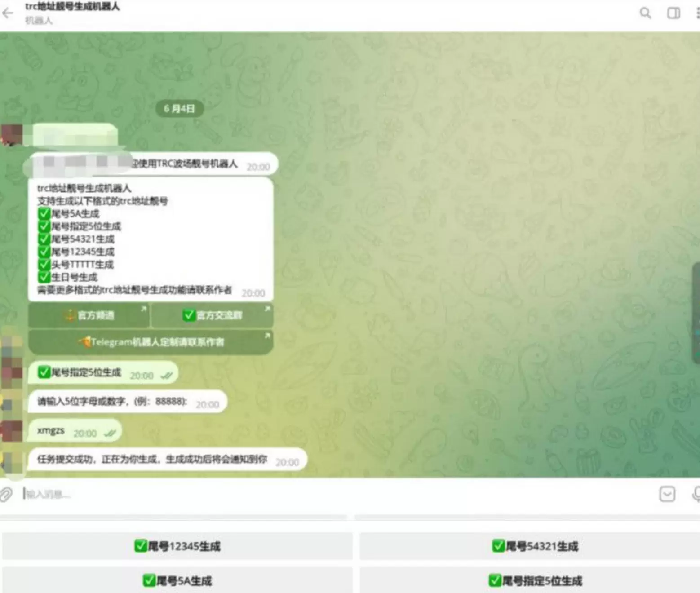Toggle the bot keyboard icon in input bar
This screenshot has width=700, height=593.
(x=667, y=494)
